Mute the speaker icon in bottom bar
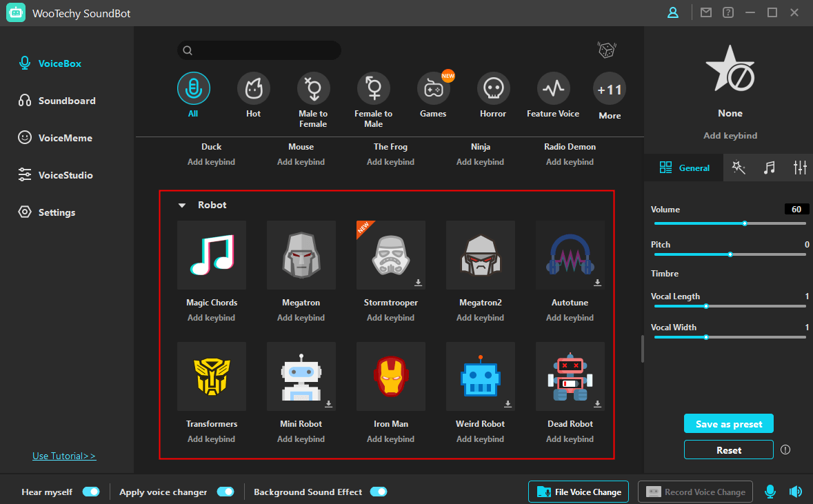 [795, 492]
